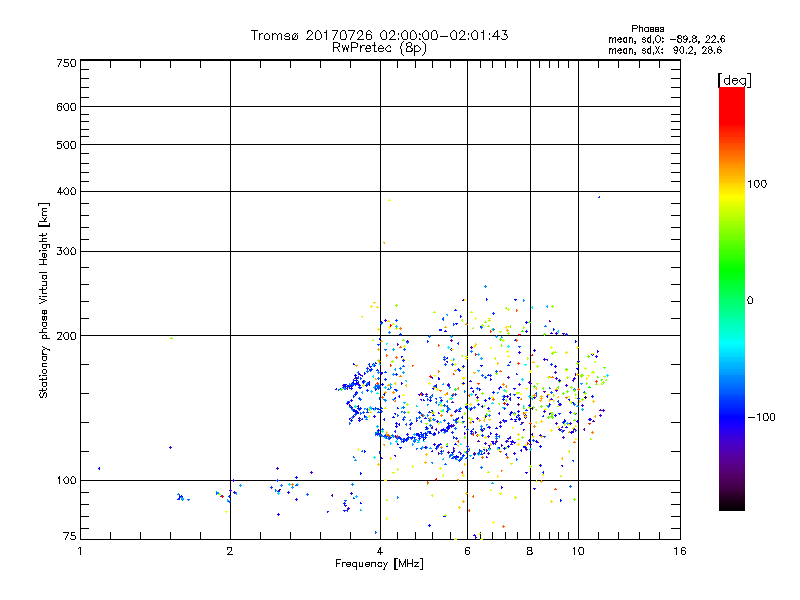Click the 'Stationary phase Virtual Height [km]' label

click(43, 301)
